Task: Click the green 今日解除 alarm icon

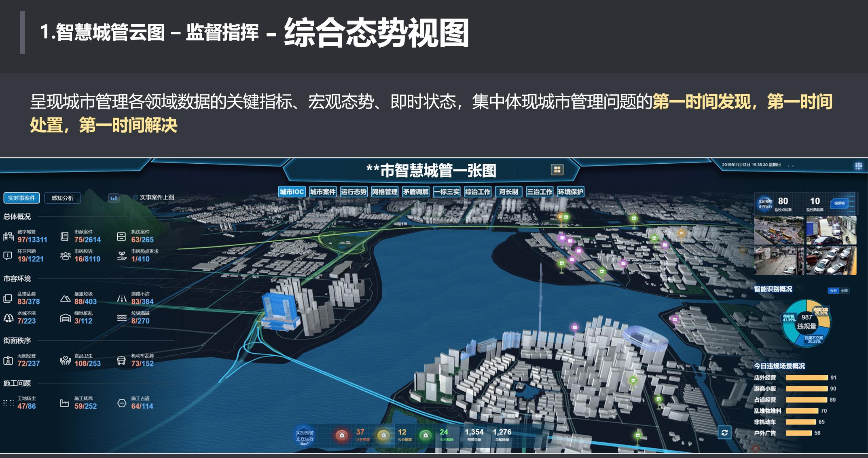Action: coord(425,435)
